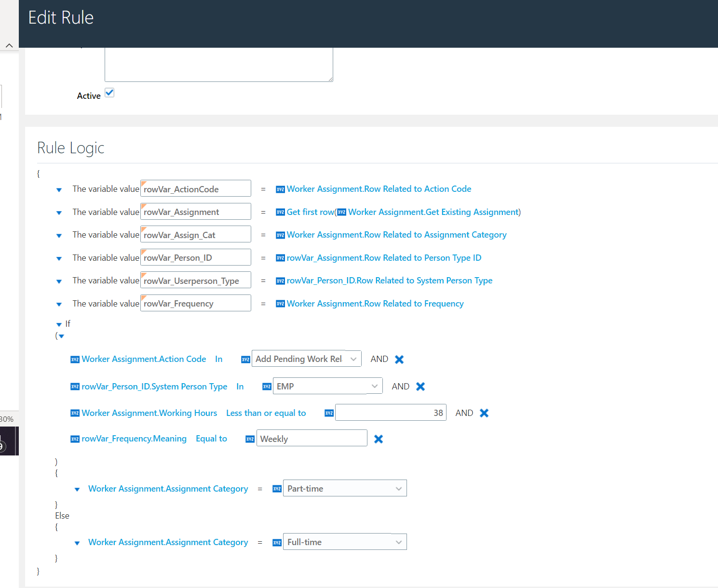Screen dimensions: 718x588
Task: Open the EMP person type dropdown
Action: 328,386
